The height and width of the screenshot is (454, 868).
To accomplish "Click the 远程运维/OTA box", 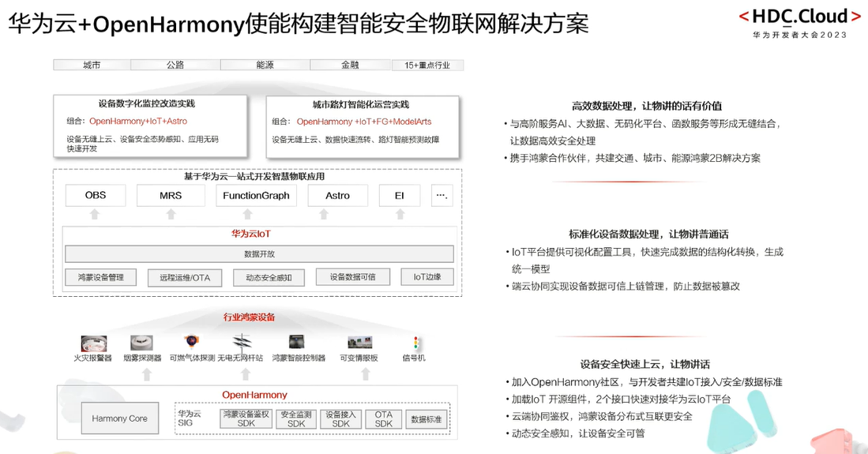I will [x=185, y=278].
